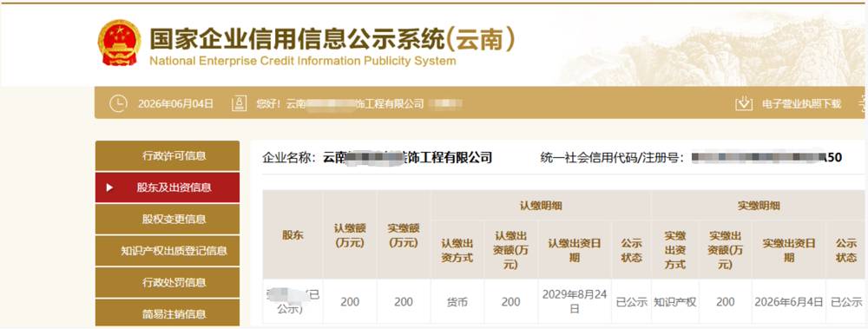Click the site title 国家企业信用信息公示系统
The height and width of the screenshot is (329, 868).
[332, 39]
